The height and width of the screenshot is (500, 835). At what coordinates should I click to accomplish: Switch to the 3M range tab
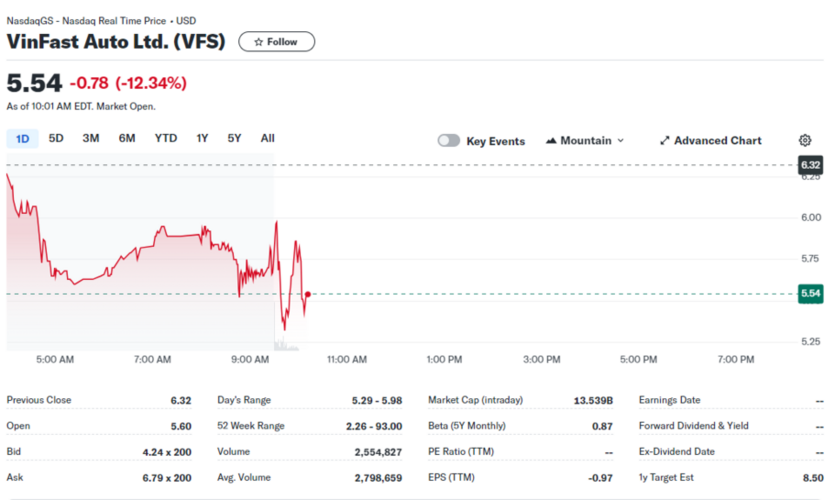click(91, 138)
